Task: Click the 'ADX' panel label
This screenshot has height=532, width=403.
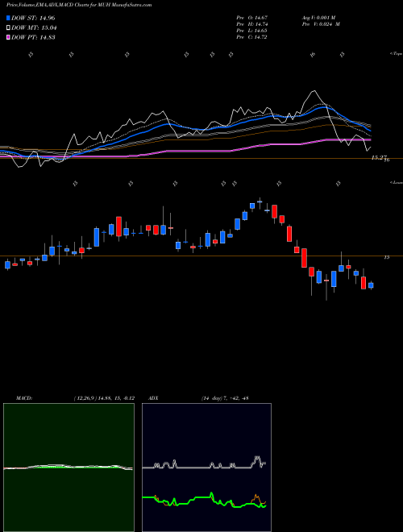Action: pyautogui.click(x=154, y=398)
